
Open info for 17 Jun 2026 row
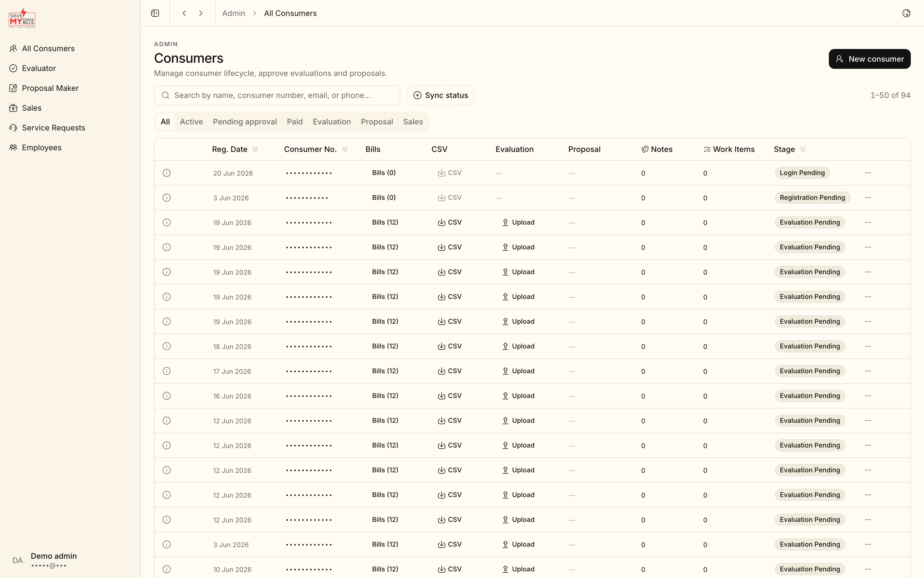pyautogui.click(x=166, y=371)
